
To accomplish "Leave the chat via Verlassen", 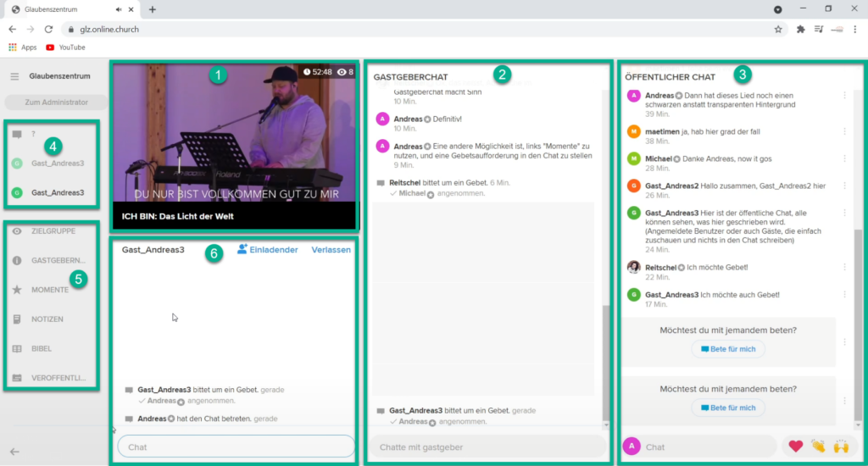I will click(331, 250).
